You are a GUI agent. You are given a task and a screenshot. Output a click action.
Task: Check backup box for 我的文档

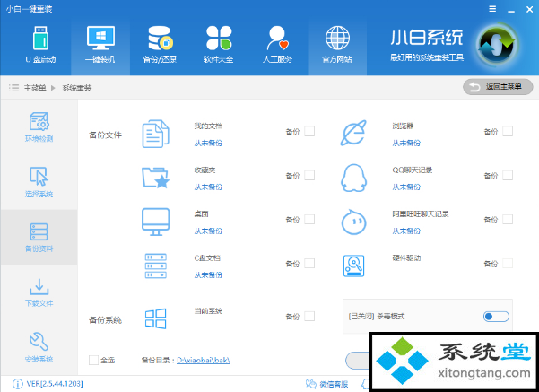(x=309, y=131)
